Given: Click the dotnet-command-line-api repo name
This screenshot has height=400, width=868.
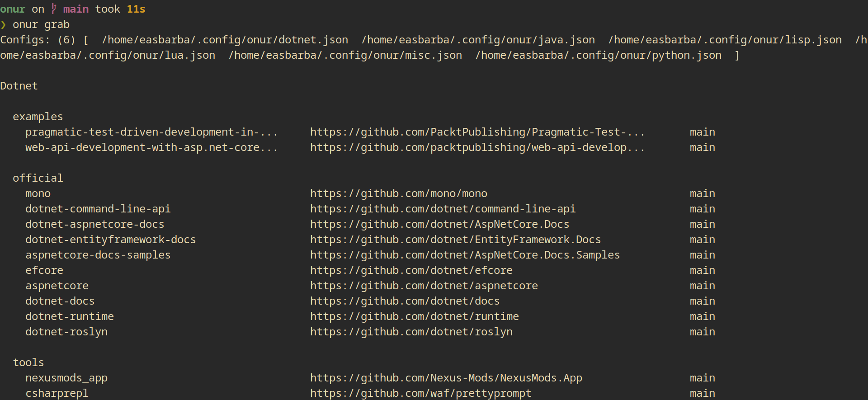Looking at the screenshot, I should [x=98, y=209].
